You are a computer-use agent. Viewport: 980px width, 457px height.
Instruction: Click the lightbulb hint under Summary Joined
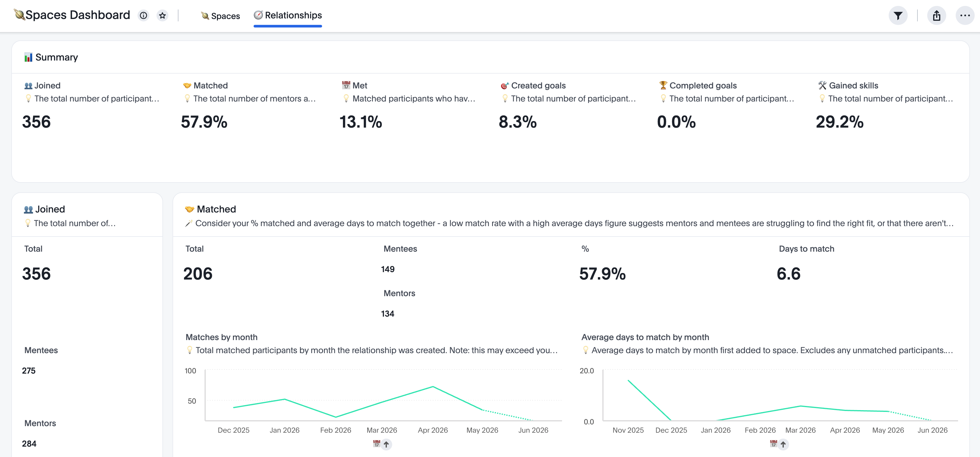coord(28,99)
